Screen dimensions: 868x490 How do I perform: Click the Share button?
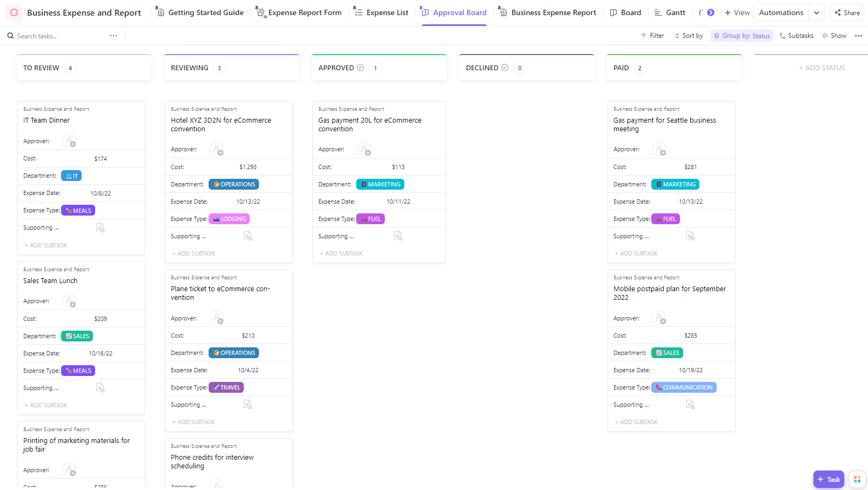847,12
